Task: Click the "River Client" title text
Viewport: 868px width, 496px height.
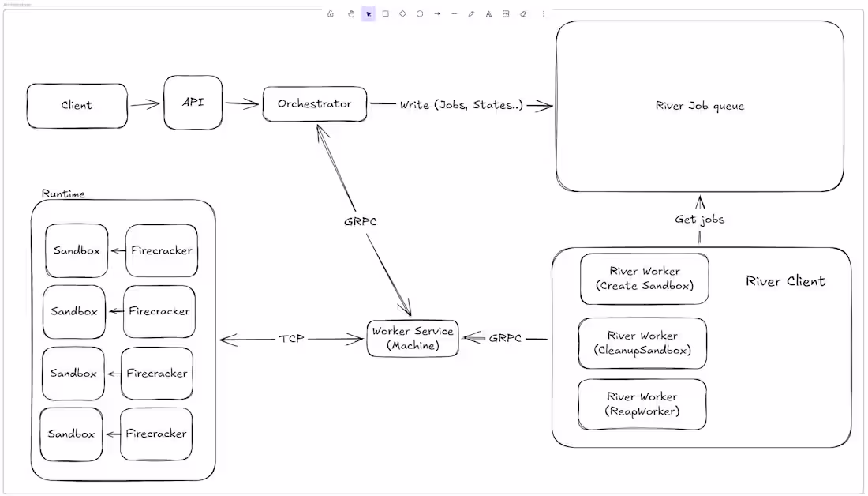Action: click(x=785, y=281)
